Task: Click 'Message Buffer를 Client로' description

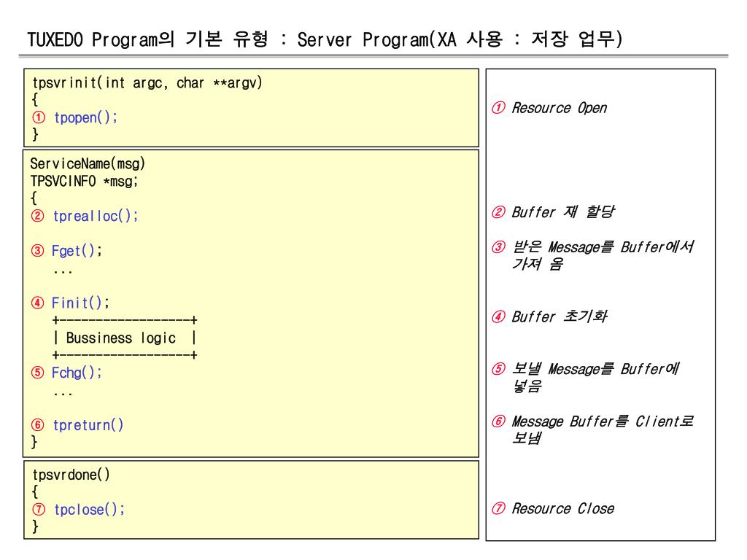Action: point(603,421)
